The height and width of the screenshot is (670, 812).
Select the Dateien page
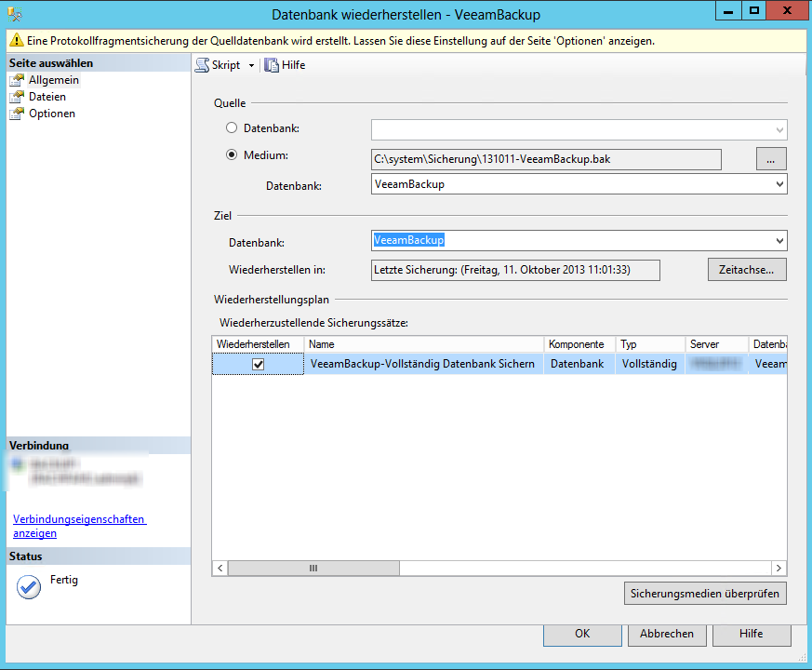tap(47, 97)
